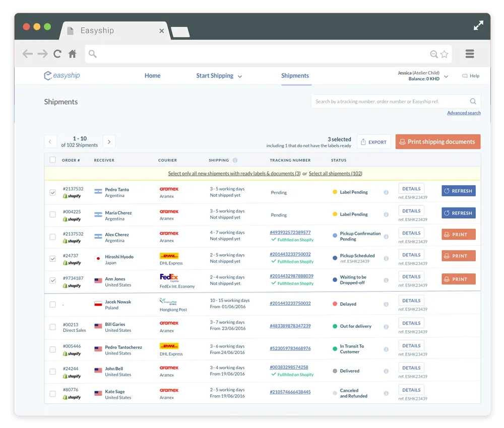Image resolution: width=504 pixels, height=428 pixels.
Task: Click info icon beside Pickup Scheduled status
Action: (x=386, y=258)
